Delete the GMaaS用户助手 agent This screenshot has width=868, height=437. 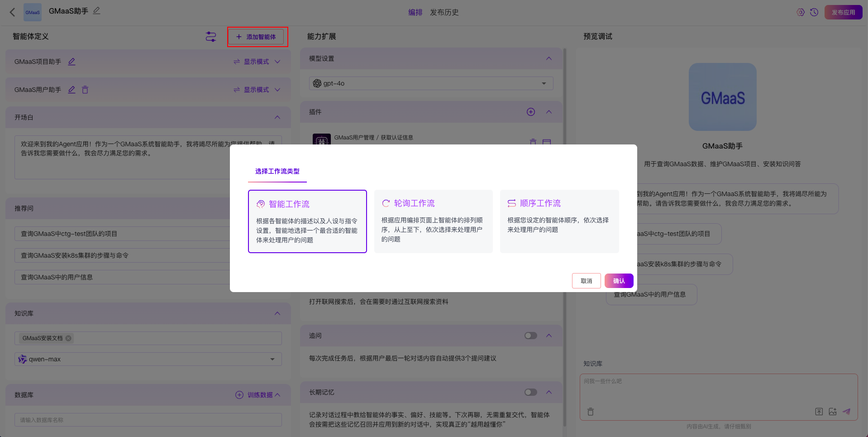pos(85,90)
